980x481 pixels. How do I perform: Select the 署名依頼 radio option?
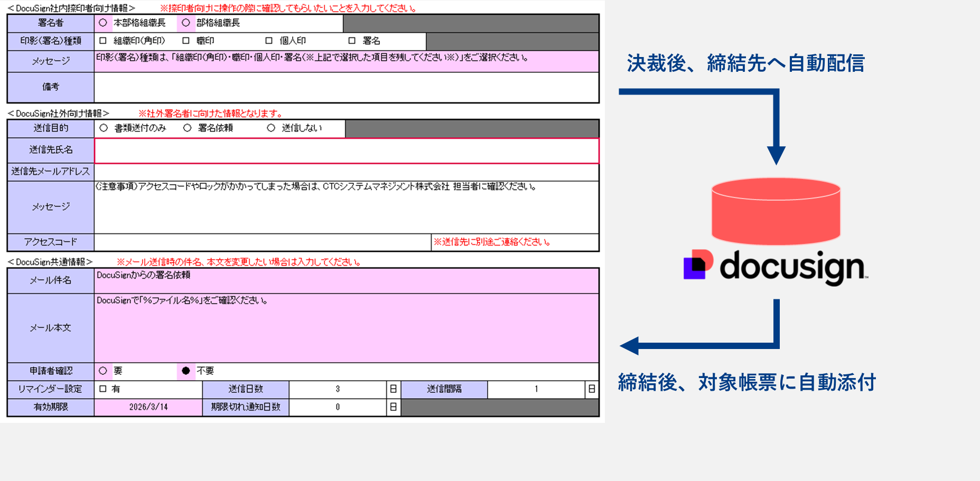tap(187, 128)
